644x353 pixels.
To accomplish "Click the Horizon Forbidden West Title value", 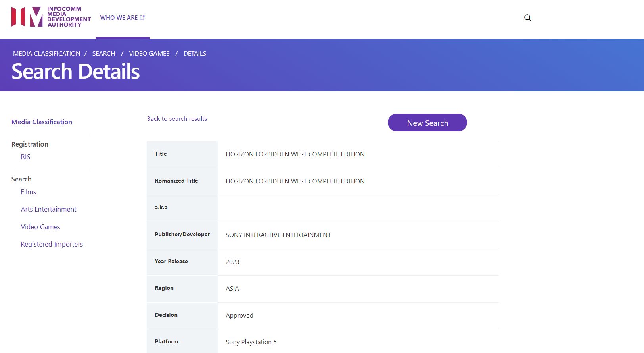I will click(x=295, y=154).
